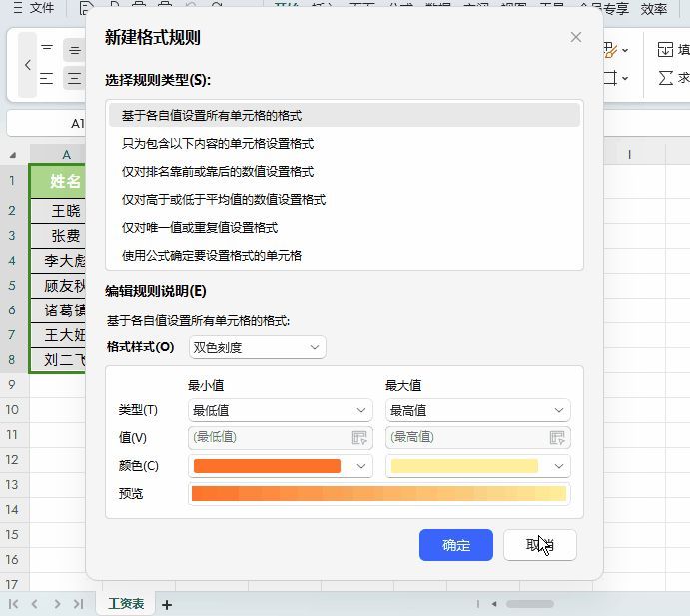Click the 求和 sum icon
This screenshot has width=690, height=616.
pyautogui.click(x=665, y=78)
